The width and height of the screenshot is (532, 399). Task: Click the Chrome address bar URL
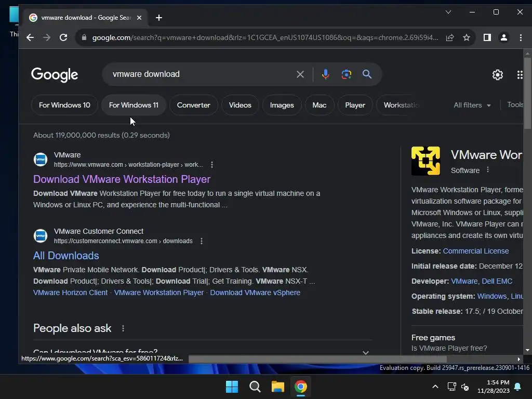tap(265, 37)
